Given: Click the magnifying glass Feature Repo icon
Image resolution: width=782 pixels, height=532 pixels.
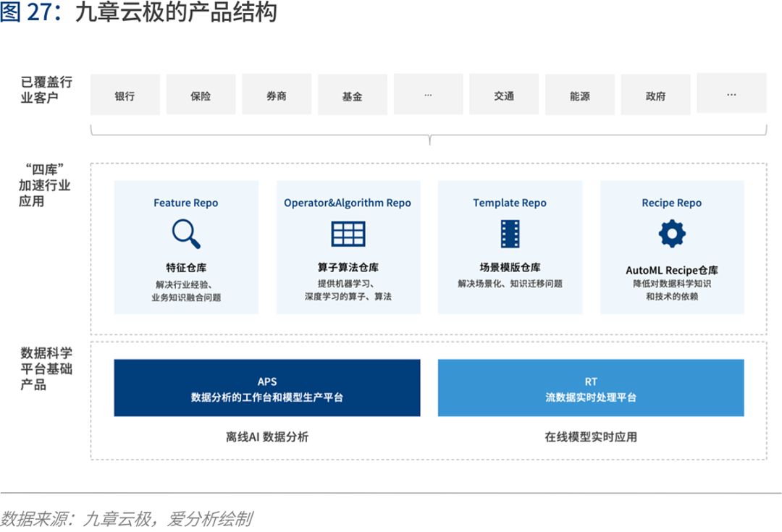Looking at the screenshot, I should [186, 234].
